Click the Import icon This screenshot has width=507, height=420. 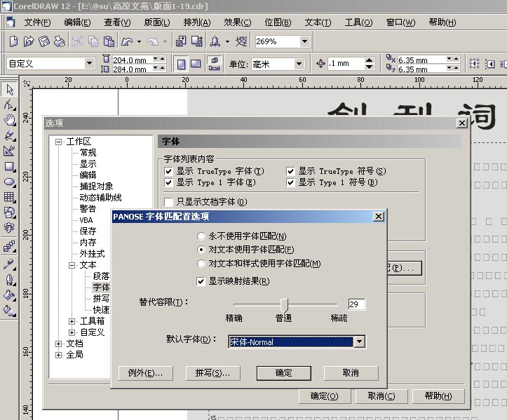181,41
